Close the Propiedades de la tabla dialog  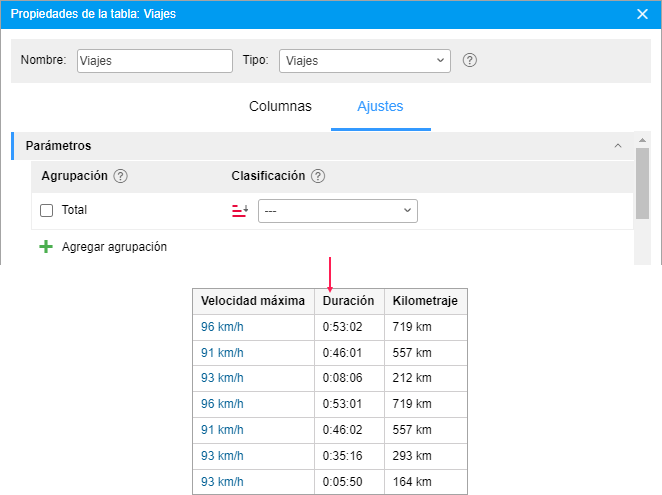(x=642, y=14)
